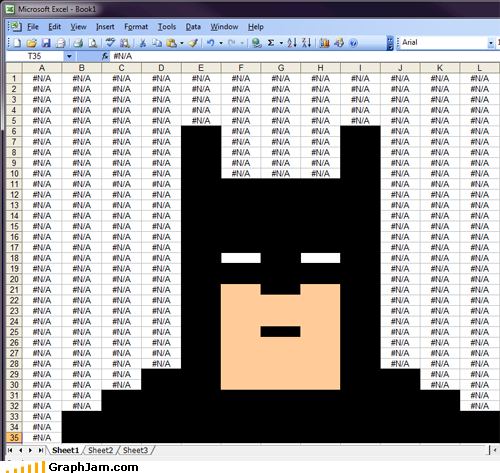Click the Select All corner box

[x=14, y=68]
